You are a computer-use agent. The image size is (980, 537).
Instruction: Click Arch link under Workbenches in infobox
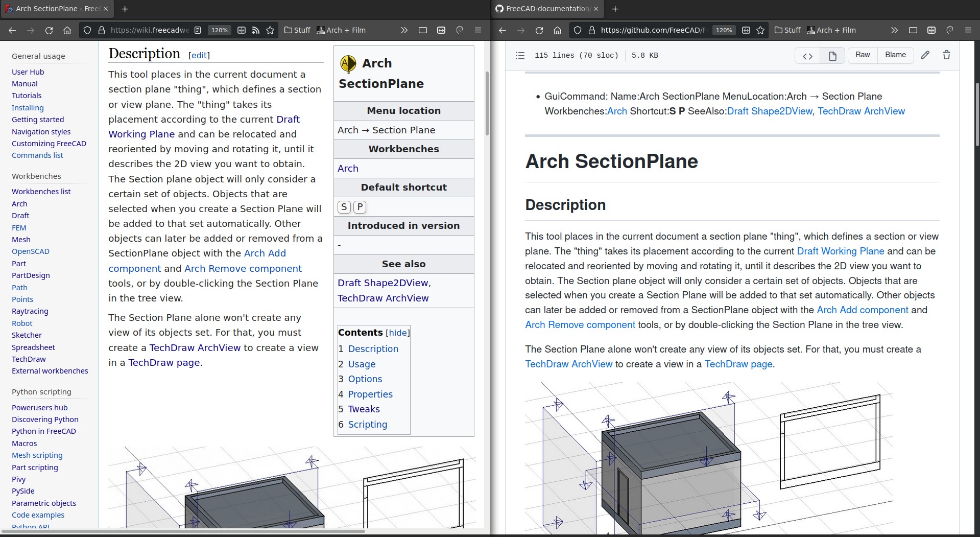(x=348, y=169)
